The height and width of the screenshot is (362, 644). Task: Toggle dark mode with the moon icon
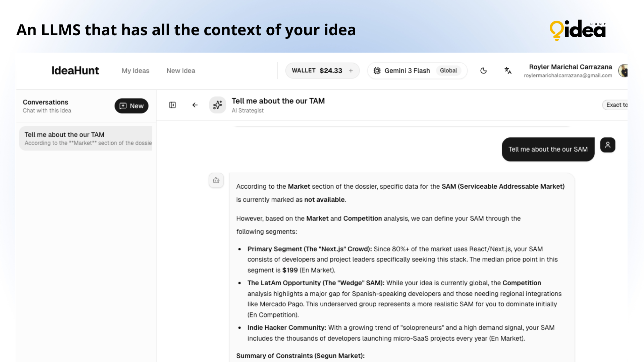pos(483,71)
